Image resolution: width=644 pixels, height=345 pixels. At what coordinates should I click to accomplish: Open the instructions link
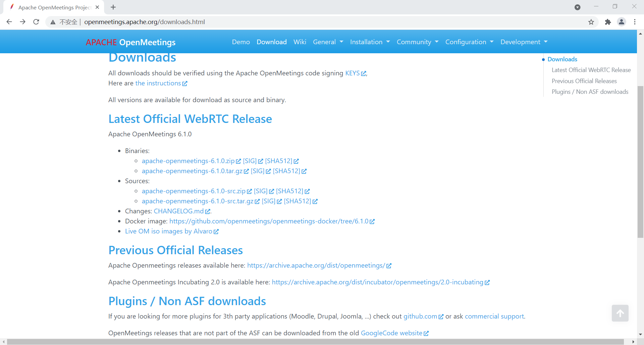[158, 83]
